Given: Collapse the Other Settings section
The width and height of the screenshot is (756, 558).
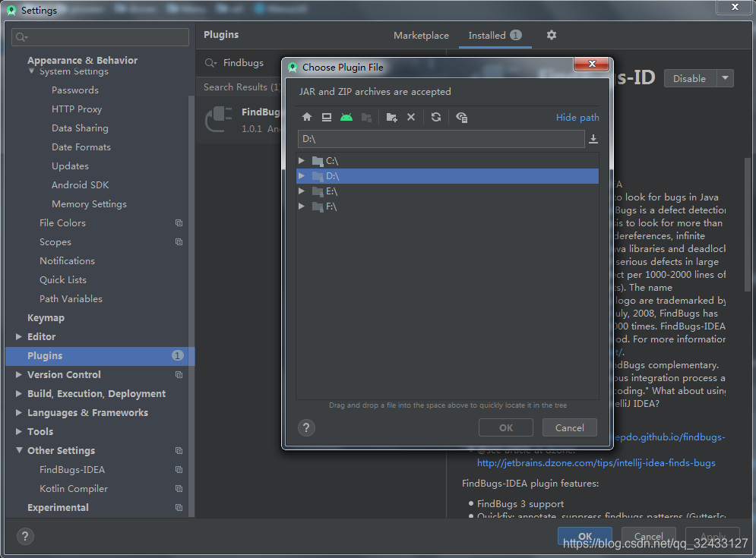Looking at the screenshot, I should pyautogui.click(x=19, y=450).
